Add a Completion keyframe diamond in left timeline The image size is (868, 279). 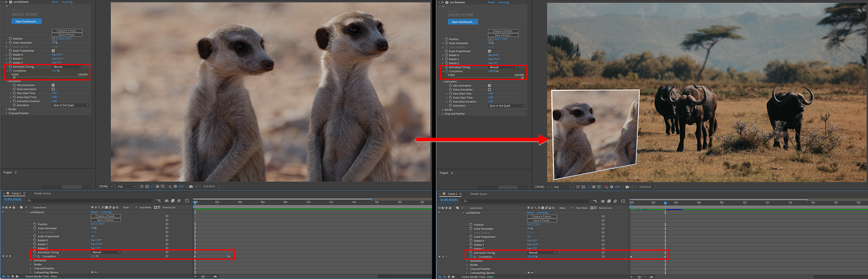click(6, 256)
